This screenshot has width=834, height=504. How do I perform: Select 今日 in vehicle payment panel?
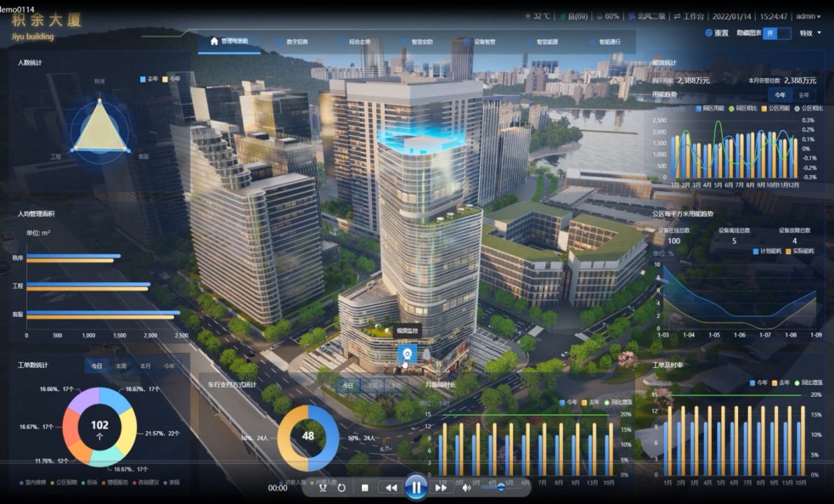coord(348,386)
